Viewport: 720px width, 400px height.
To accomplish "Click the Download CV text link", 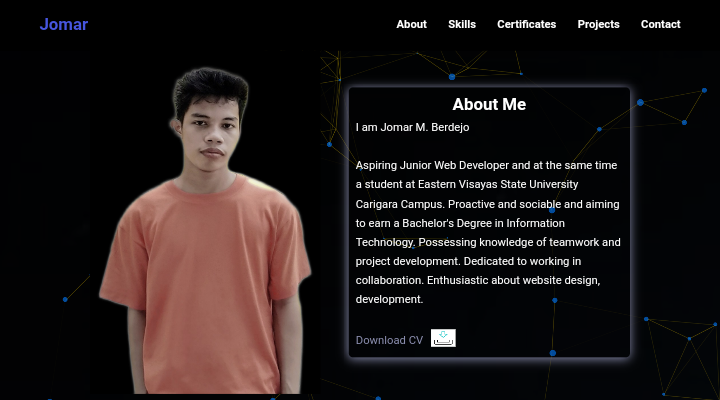I will (x=389, y=340).
